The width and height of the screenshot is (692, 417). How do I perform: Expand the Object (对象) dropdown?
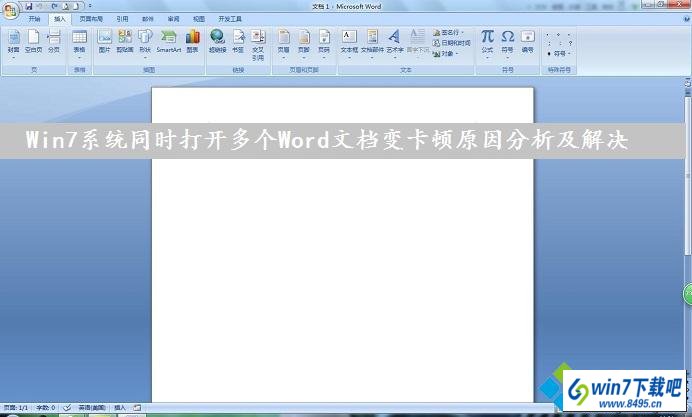tap(457, 54)
